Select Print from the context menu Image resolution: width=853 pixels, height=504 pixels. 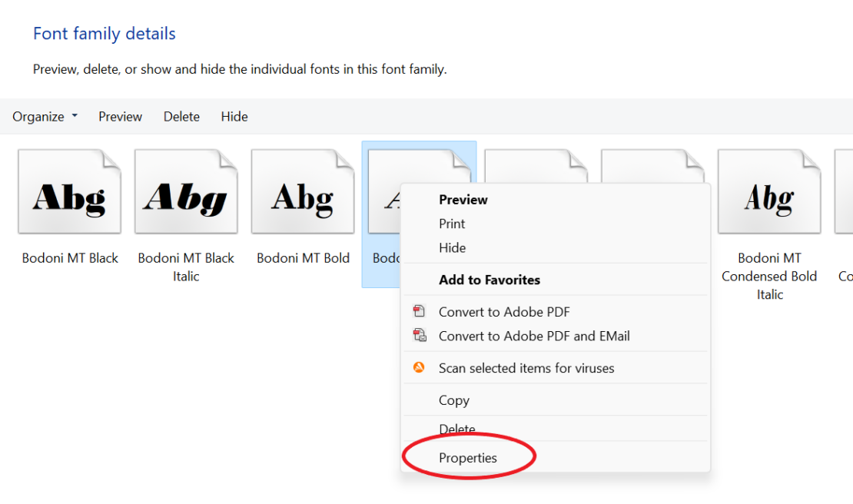click(451, 224)
